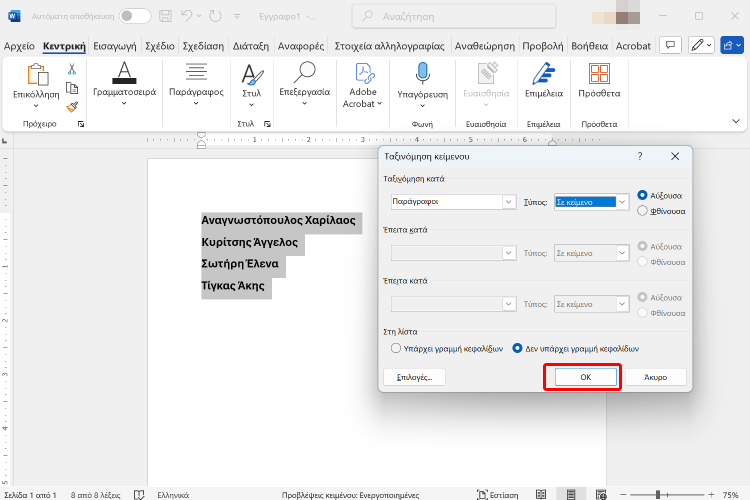Click the Save disk icon in title bar
The image size is (750, 500).
coord(165,16)
